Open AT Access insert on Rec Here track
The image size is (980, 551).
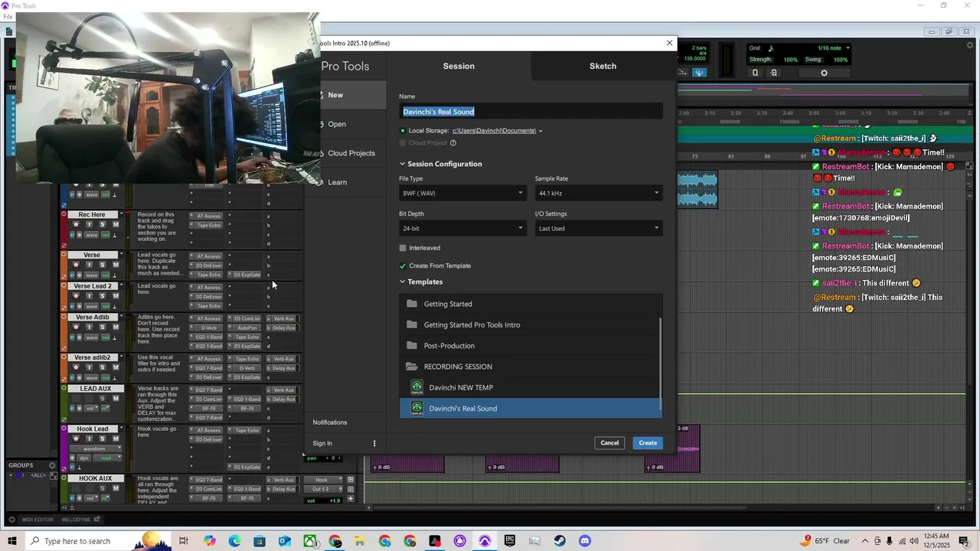207,216
